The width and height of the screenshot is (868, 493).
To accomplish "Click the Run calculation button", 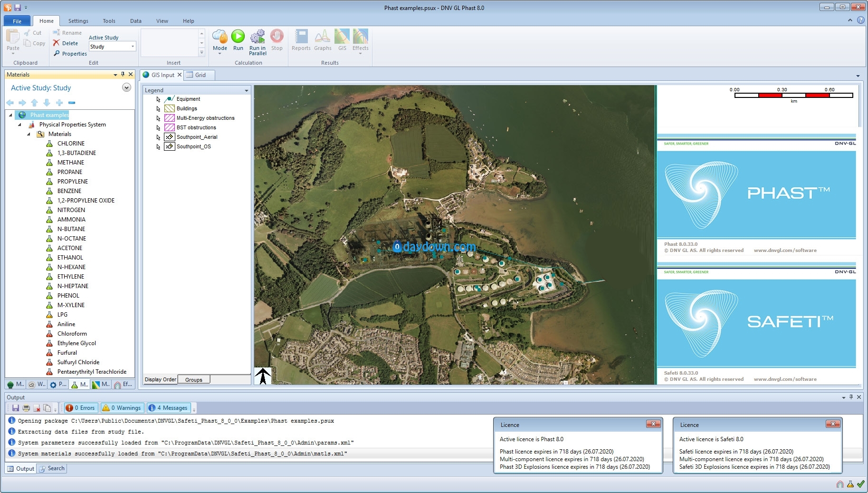I will coord(238,40).
